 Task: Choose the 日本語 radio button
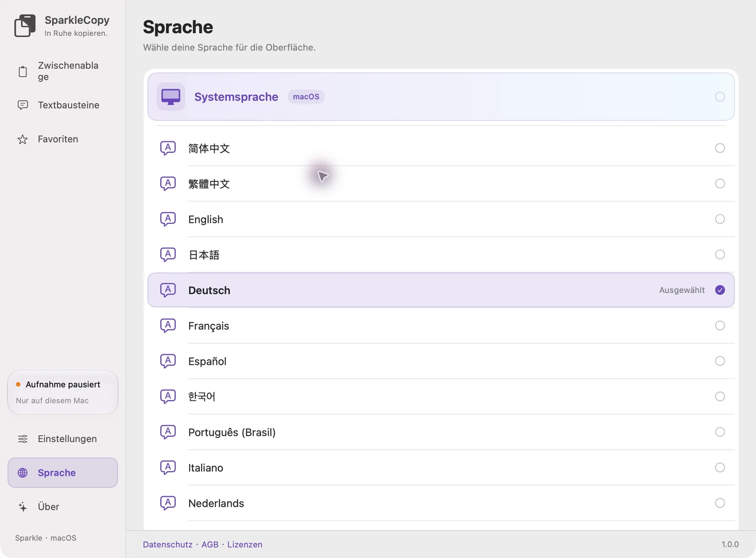pyautogui.click(x=720, y=254)
